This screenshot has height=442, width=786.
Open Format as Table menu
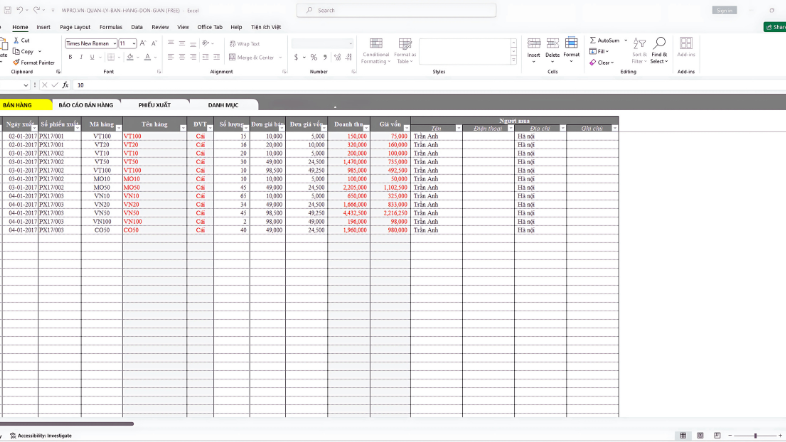click(405, 51)
